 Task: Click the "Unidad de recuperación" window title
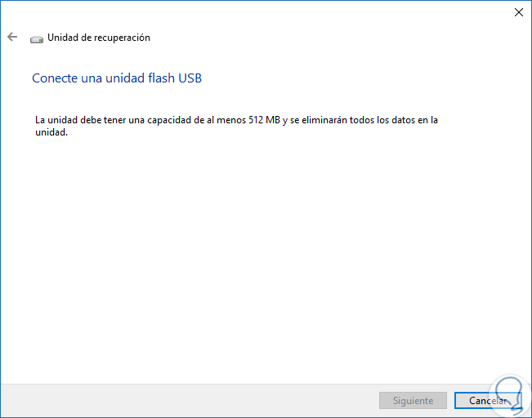point(99,38)
